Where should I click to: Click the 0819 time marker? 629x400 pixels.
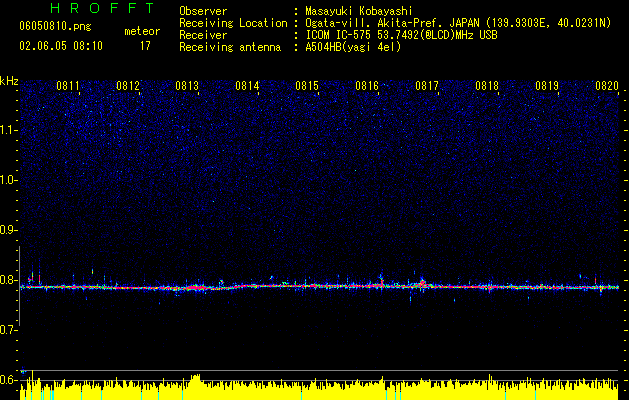[x=547, y=86]
